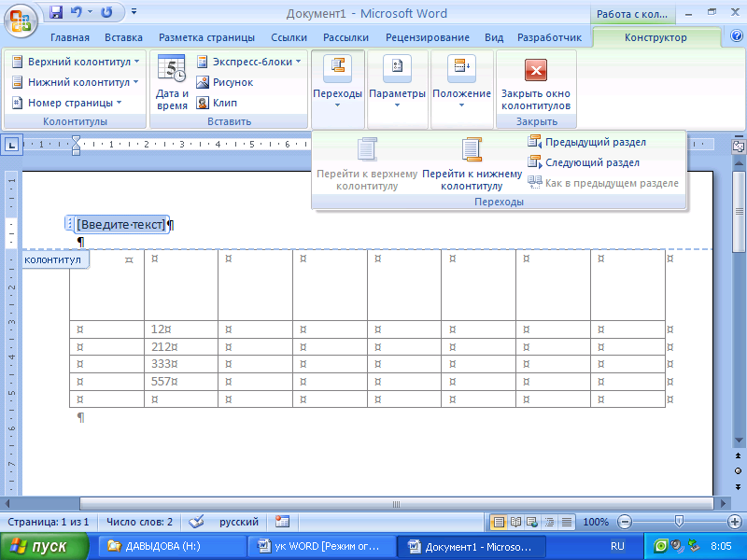Open Word help question mark
This screenshot has height=560, width=747.
737,35
